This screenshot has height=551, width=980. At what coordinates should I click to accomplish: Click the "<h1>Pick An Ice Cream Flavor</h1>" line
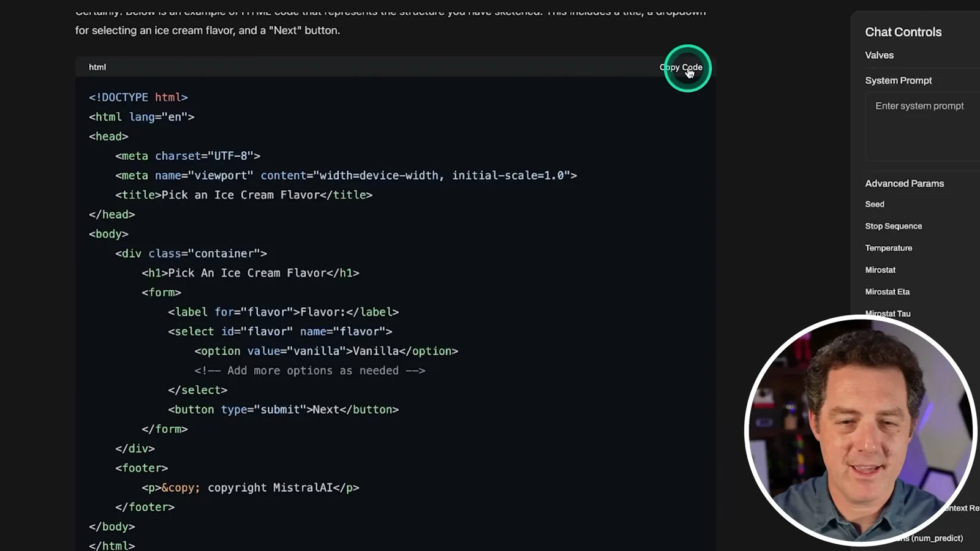251,273
